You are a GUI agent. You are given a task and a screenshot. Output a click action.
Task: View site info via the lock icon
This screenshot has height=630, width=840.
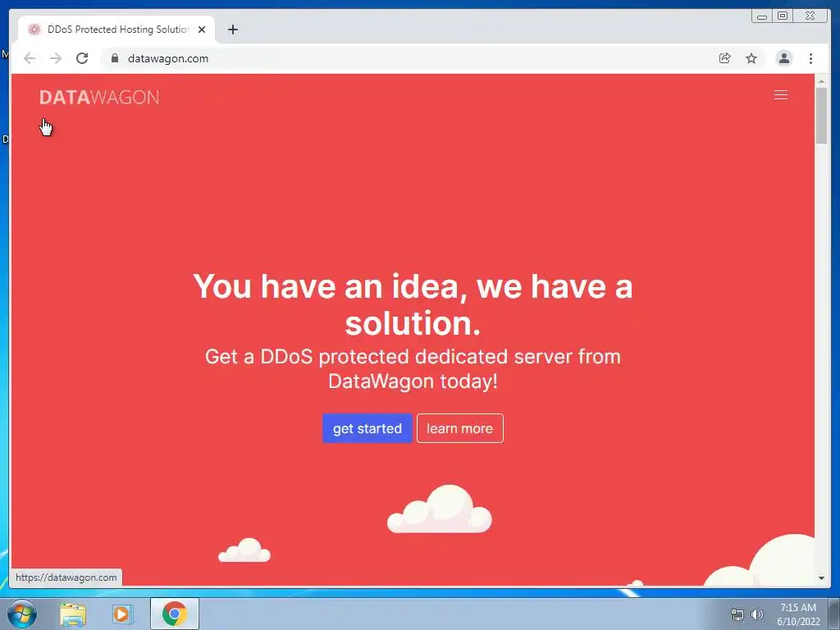coord(115,58)
